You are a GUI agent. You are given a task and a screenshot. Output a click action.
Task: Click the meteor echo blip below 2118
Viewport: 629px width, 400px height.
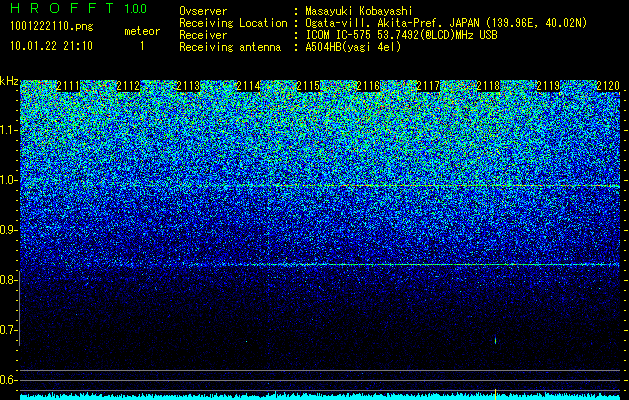pos(495,340)
